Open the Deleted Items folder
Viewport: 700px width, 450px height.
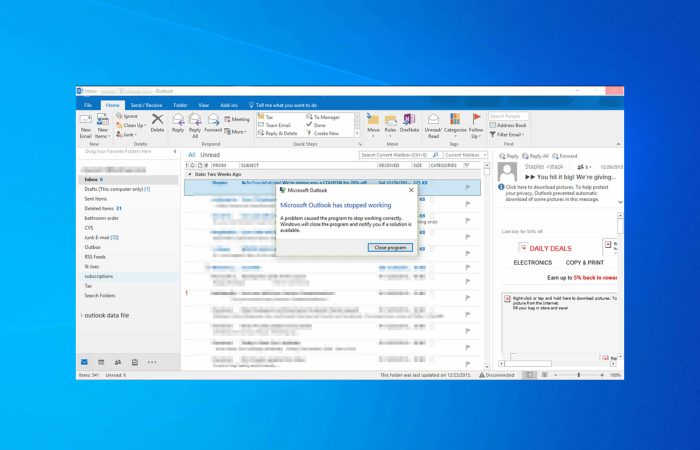pos(129,208)
